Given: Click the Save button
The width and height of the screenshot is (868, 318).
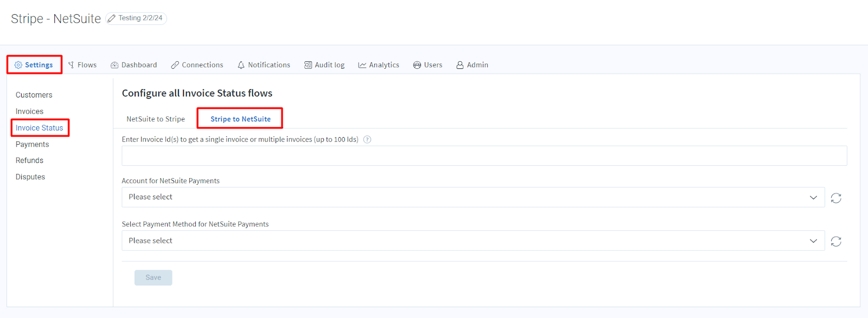Looking at the screenshot, I should [154, 277].
